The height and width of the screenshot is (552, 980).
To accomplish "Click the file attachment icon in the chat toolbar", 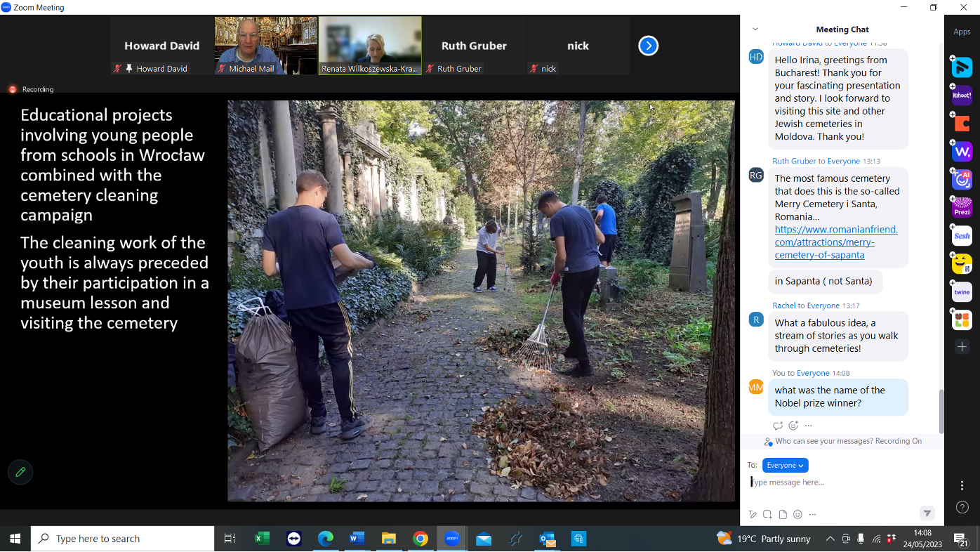I will click(782, 514).
